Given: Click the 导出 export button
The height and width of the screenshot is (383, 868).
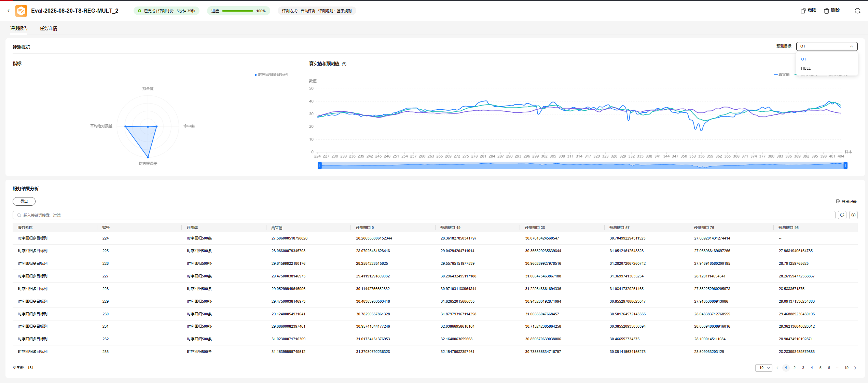Looking at the screenshot, I should coord(24,201).
